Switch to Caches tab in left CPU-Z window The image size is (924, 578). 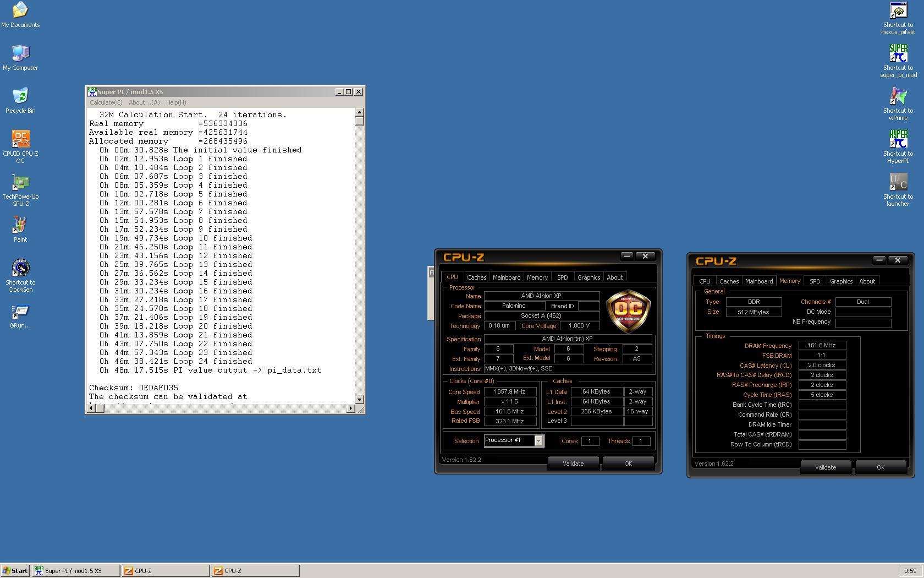tap(476, 277)
